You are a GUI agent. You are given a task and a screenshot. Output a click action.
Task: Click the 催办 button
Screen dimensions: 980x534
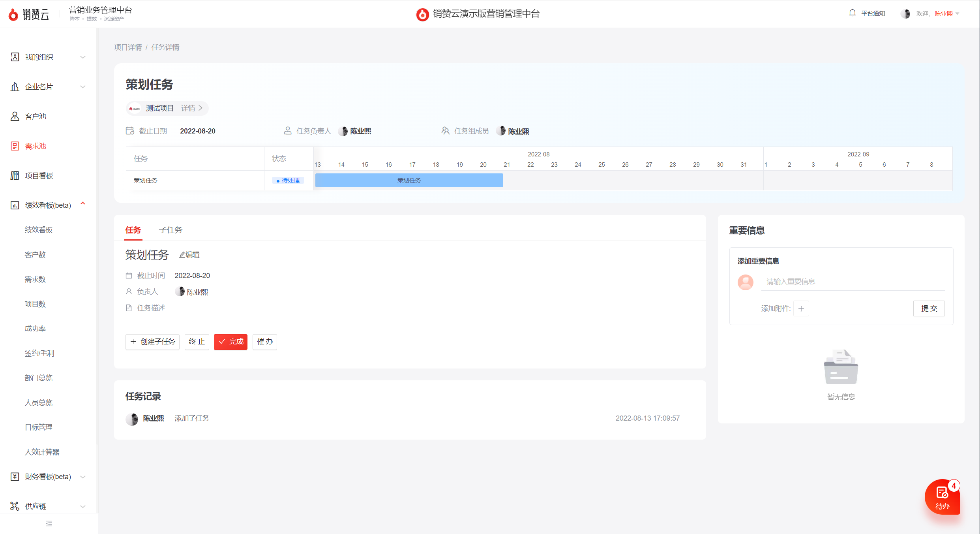pyautogui.click(x=265, y=342)
